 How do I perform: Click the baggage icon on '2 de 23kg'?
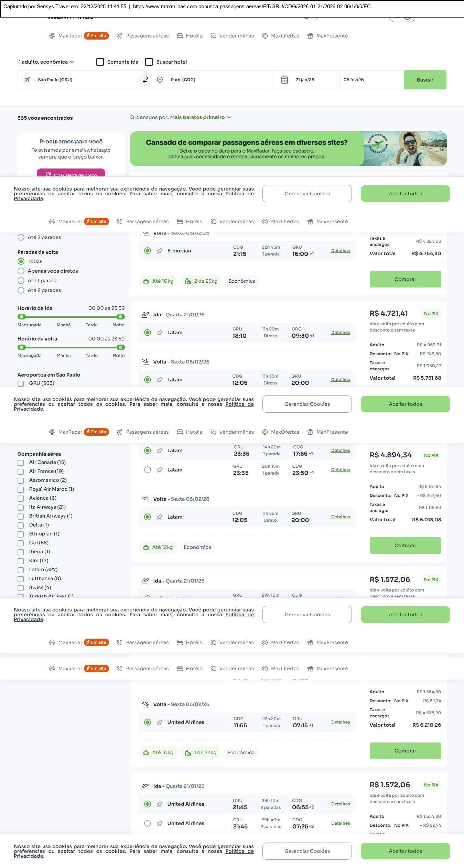pos(188,281)
